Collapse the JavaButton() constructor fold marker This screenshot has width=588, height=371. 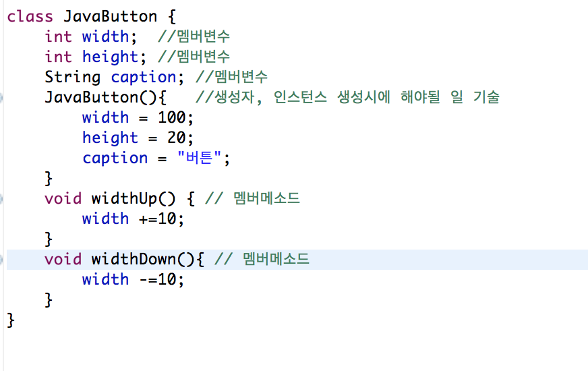point(1,98)
